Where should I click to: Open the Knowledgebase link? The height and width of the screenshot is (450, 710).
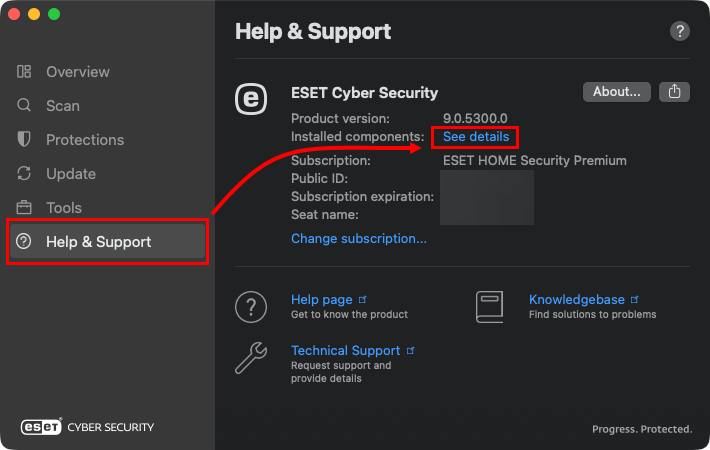576,299
